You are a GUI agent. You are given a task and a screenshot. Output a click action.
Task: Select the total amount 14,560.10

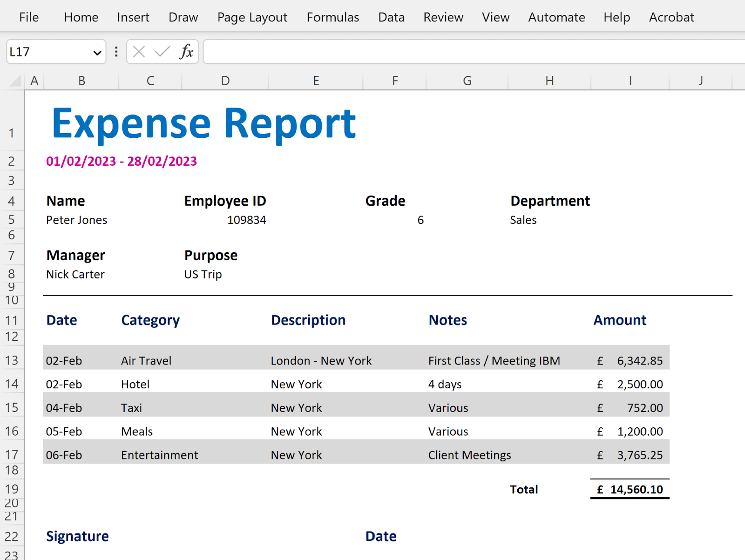tap(637, 489)
